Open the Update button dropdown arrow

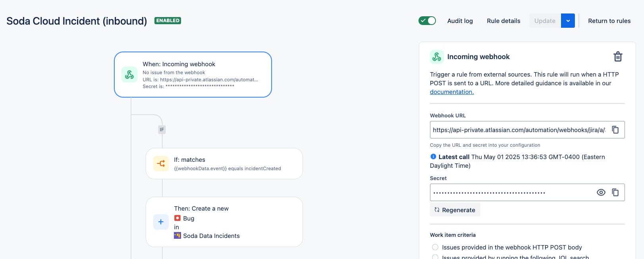(568, 21)
